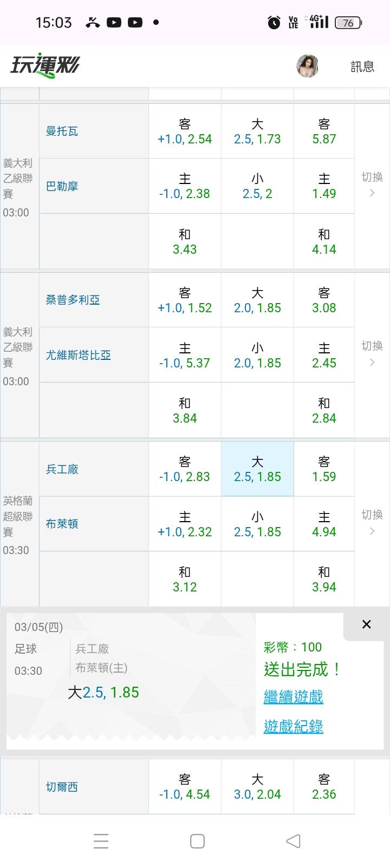Select 客 +1.0, 2.54 for 曼托瓦
The height and width of the screenshot is (868, 390).
pos(185,131)
